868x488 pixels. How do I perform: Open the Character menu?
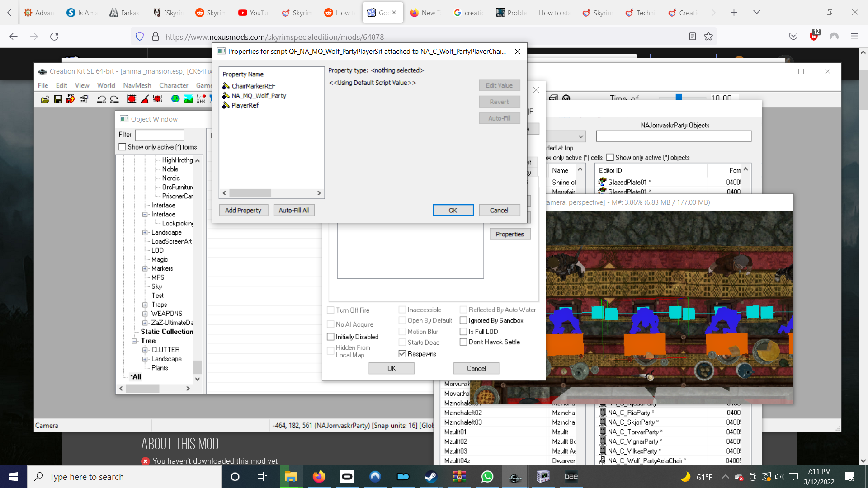174,85
